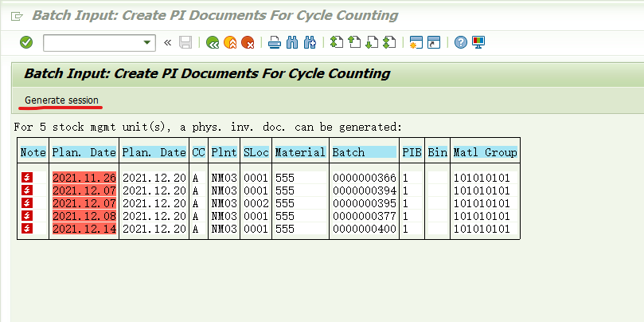Select batch number 0000000394
Image resolution: width=644 pixels, height=322 pixels.
pos(365,190)
